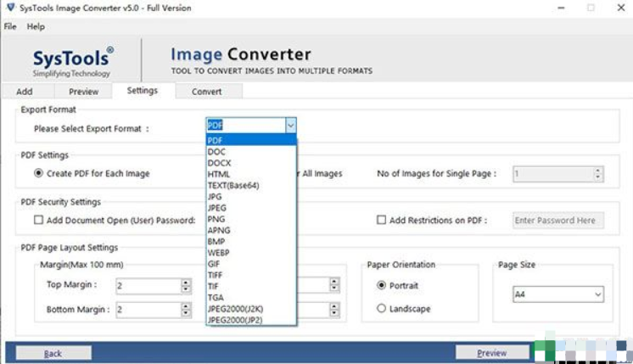Choose GIF export format
This screenshot has width=633, height=364.
(x=251, y=264)
